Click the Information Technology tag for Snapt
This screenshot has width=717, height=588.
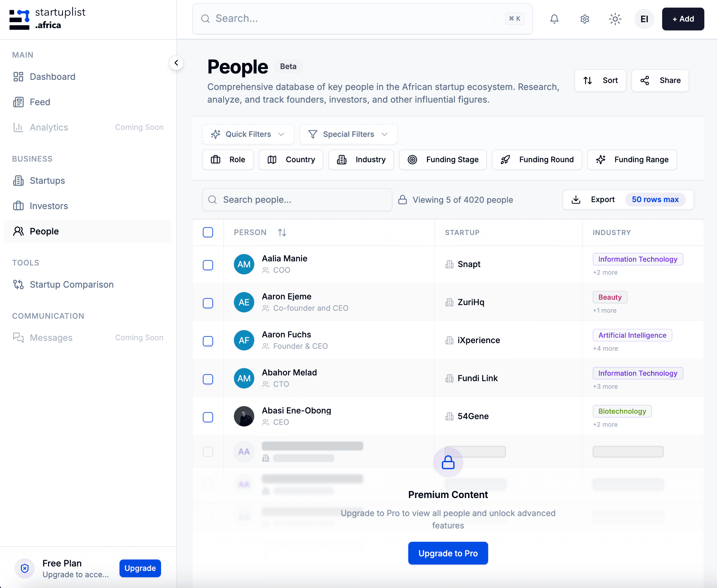pos(637,259)
